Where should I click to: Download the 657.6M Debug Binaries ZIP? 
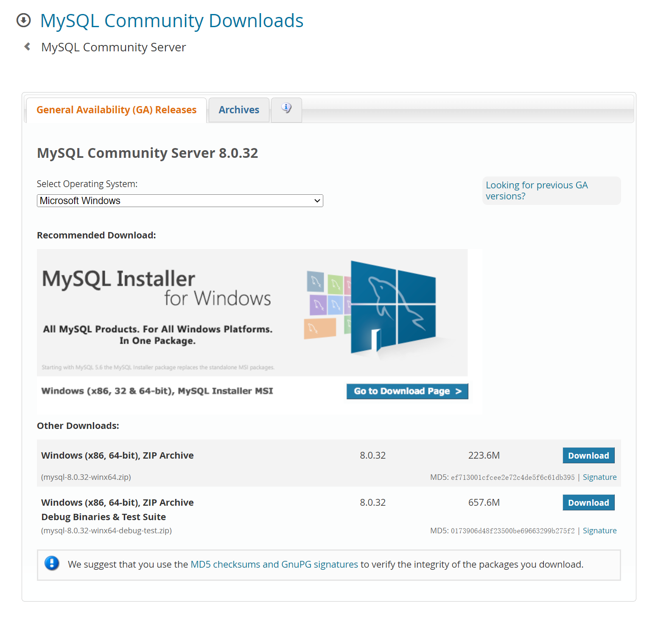tap(588, 503)
